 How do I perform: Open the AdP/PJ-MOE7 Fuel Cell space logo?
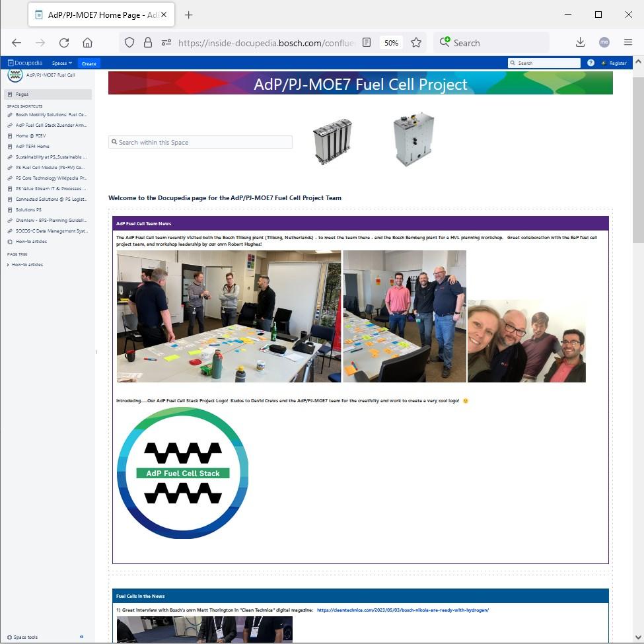15,75
